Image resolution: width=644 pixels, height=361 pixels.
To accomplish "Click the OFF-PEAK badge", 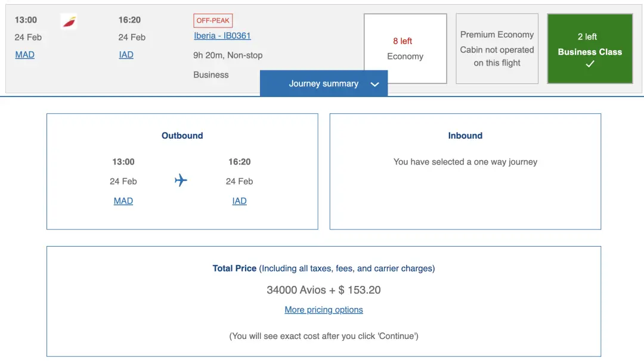I will click(213, 21).
